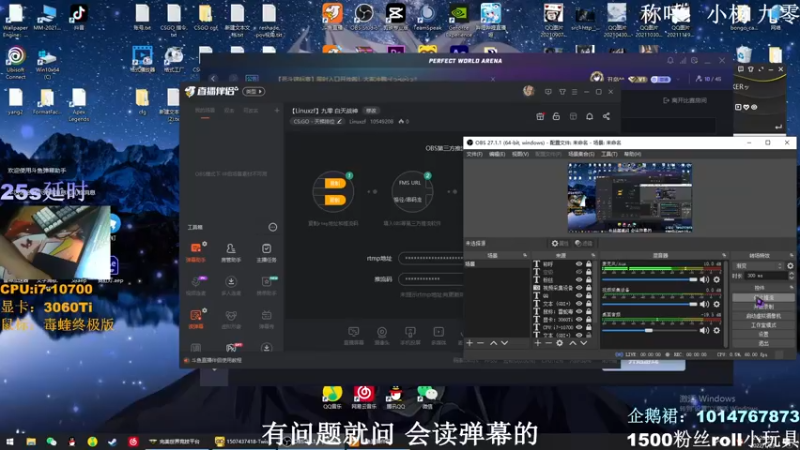Open gift box icon in streaming assistant header
The width and height of the screenshot is (800, 450).
point(540,116)
